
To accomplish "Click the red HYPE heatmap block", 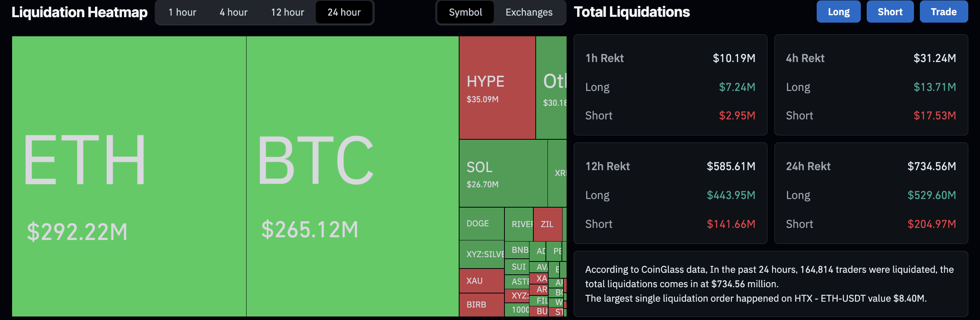I will (497, 88).
